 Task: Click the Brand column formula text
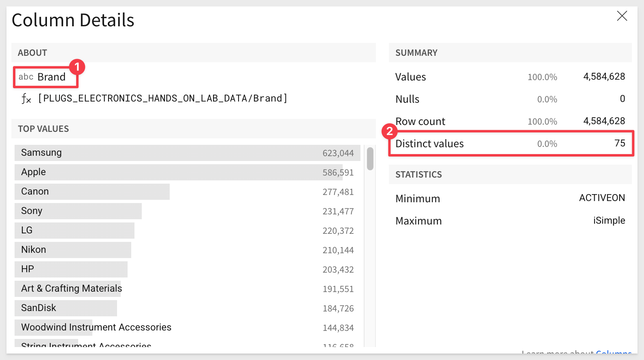(162, 98)
